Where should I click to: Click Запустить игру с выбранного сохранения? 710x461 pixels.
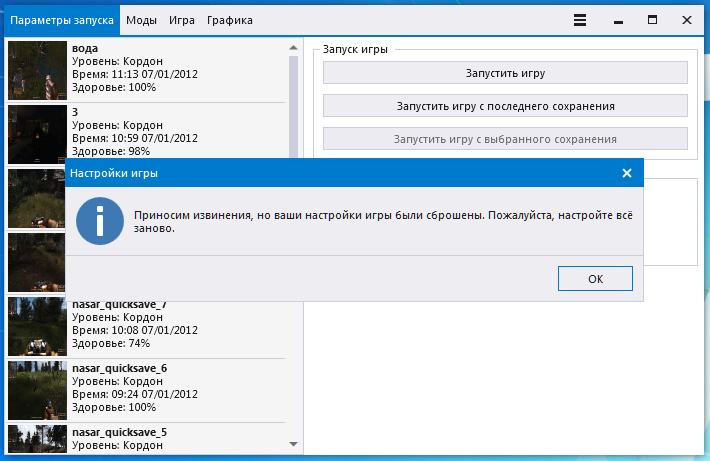pyautogui.click(x=505, y=139)
